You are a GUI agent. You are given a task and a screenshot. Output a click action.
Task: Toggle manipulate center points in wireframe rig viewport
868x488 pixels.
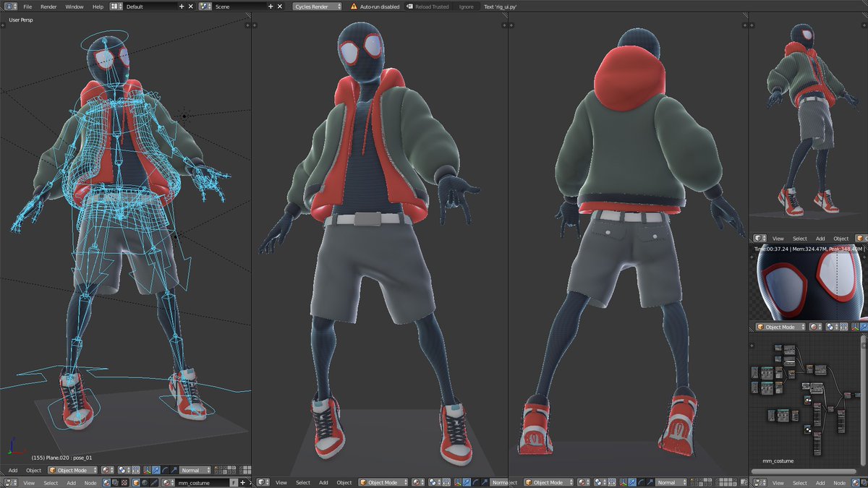click(135, 471)
